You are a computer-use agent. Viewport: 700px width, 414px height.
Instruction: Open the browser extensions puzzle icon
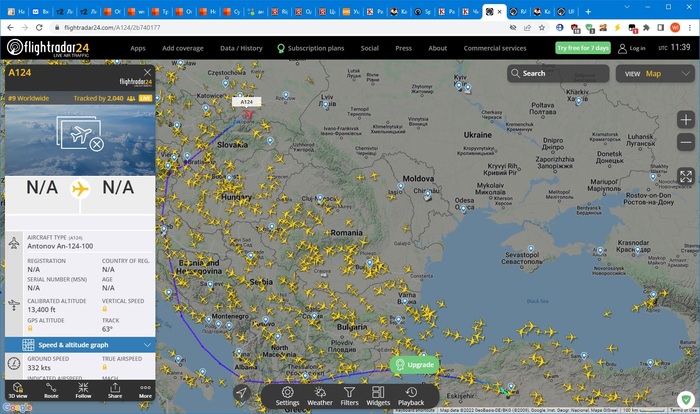click(646, 27)
